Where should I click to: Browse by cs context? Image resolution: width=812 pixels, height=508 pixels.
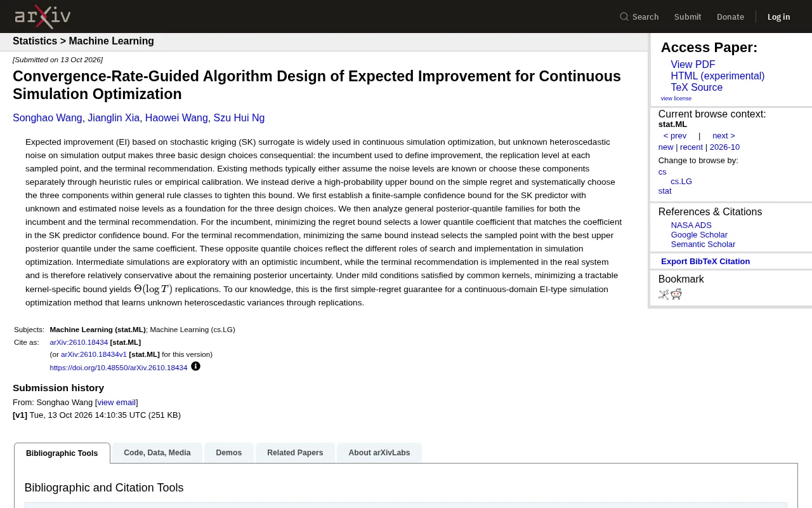[x=662, y=172]
